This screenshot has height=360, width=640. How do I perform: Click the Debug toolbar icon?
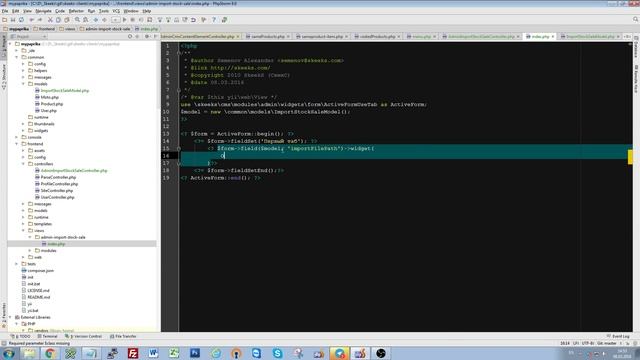(x=133, y=20)
